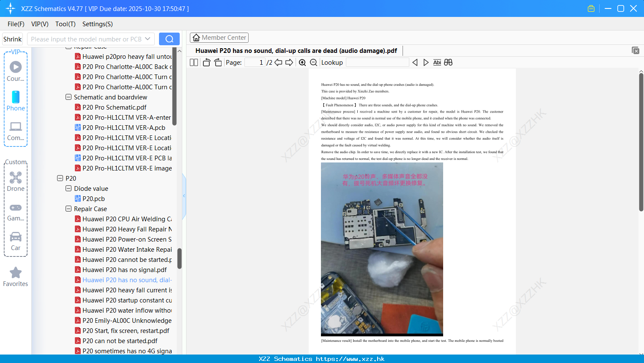The width and height of the screenshot is (644, 363).
Task: Click the blue search button
Action: [x=169, y=39]
